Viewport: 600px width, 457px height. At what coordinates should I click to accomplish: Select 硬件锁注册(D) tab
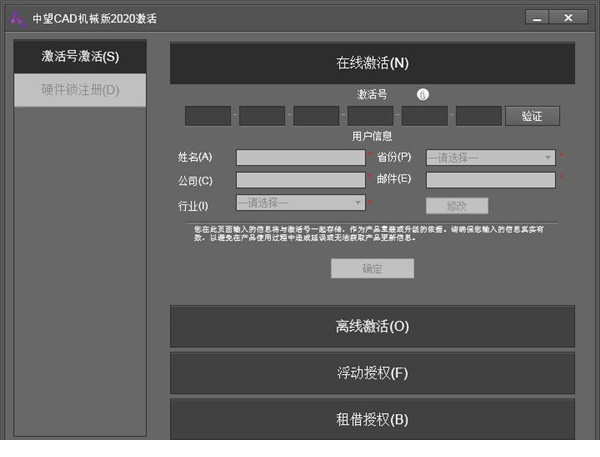[80, 90]
